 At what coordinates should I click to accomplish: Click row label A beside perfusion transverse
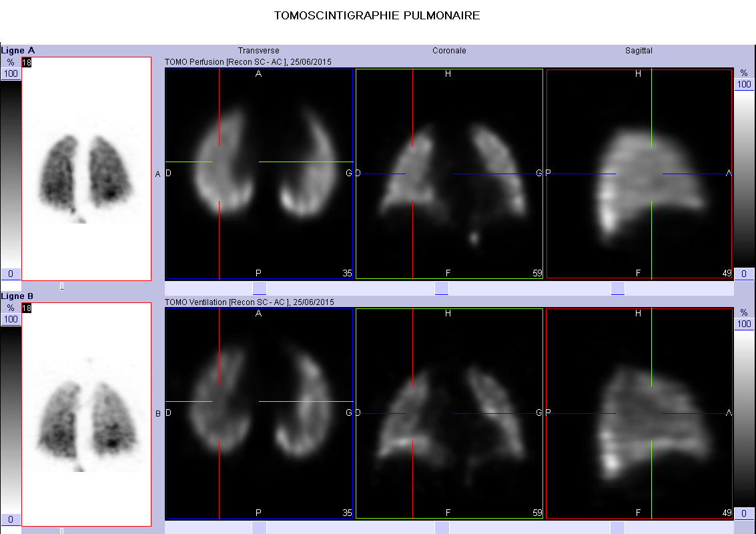(x=157, y=174)
